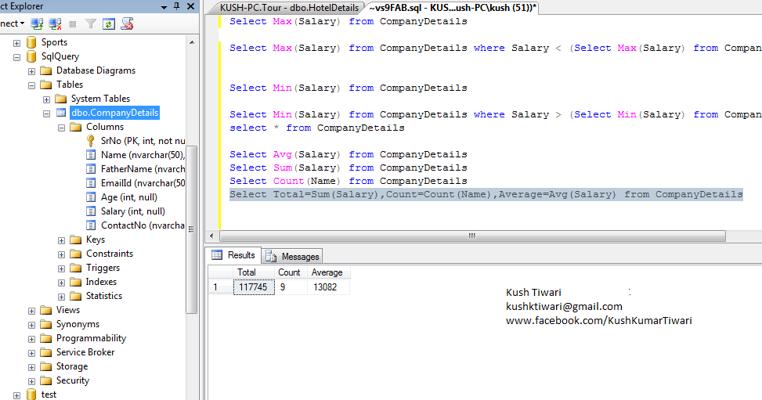Open the Connect dropdown menu
Screen dimensions: 762x400
(12, 24)
